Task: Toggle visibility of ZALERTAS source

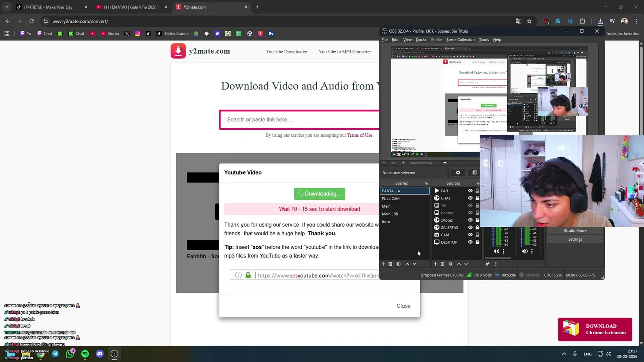Action: pyautogui.click(x=470, y=227)
